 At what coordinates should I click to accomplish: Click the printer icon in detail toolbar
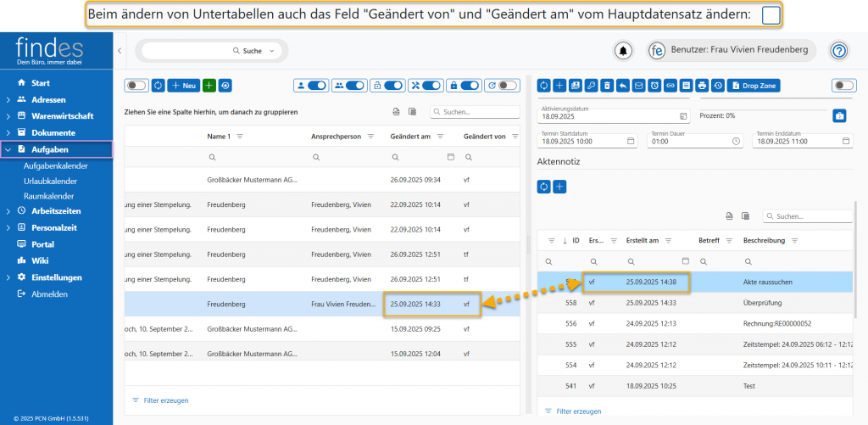[x=703, y=86]
